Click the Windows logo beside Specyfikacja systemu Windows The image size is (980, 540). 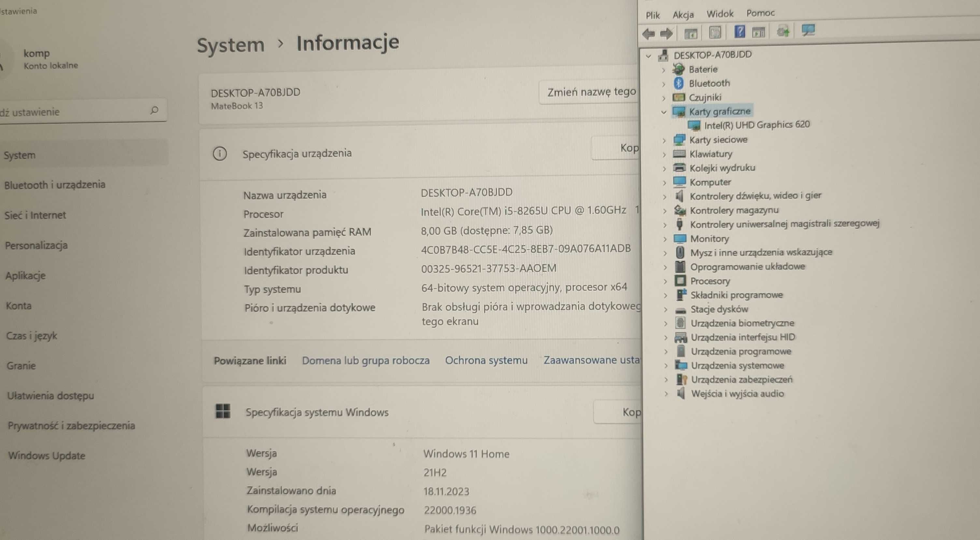[223, 411]
